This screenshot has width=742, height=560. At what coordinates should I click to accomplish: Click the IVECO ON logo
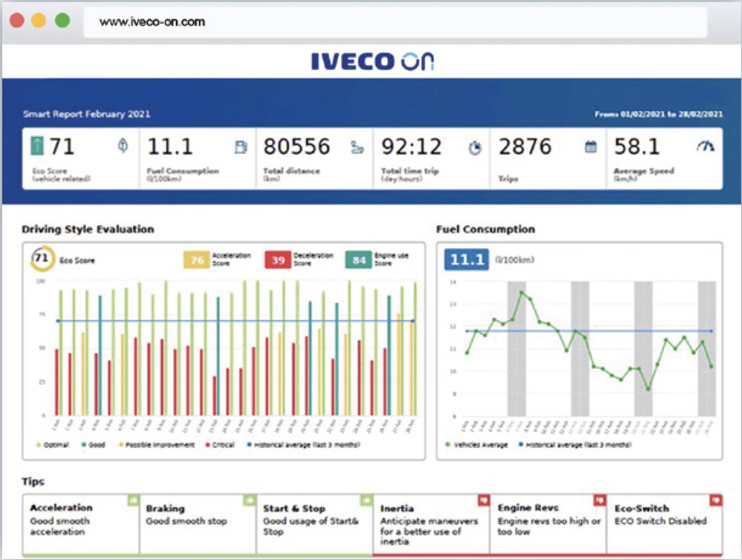pyautogui.click(x=372, y=61)
